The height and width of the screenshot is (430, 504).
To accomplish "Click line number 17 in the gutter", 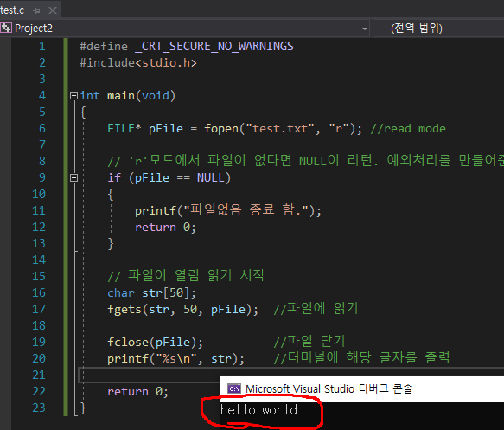I will coord(39,310).
